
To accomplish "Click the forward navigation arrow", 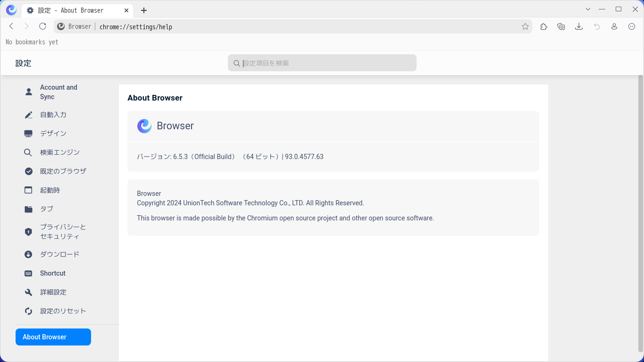I will point(27,26).
